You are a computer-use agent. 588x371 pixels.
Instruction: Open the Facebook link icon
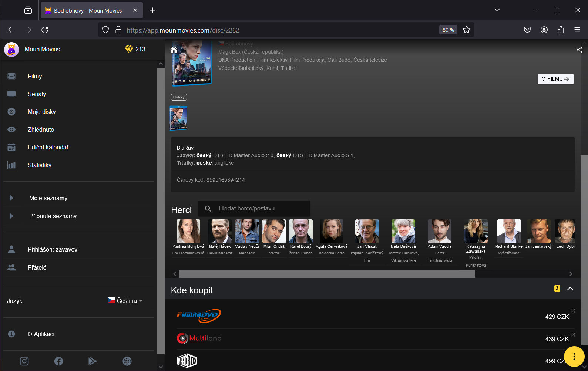coord(58,361)
